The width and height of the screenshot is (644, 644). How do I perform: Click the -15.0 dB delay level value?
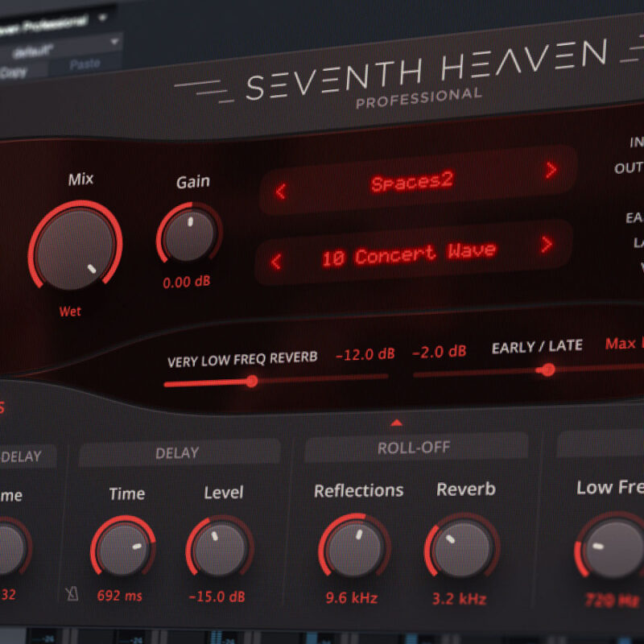[217, 597]
